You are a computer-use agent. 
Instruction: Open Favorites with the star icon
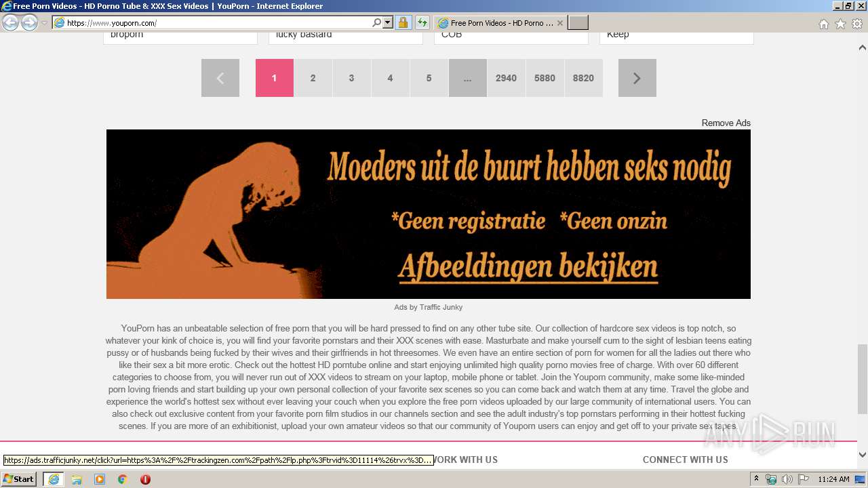click(840, 24)
